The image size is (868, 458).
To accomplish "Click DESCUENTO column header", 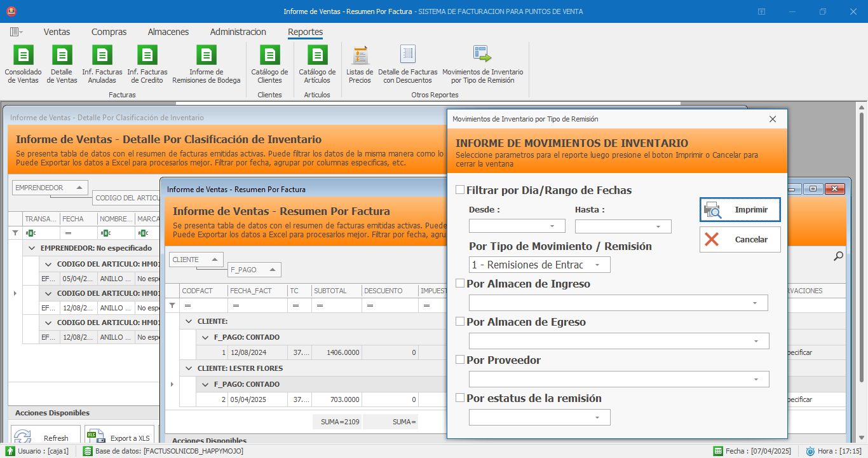I will (x=389, y=291).
